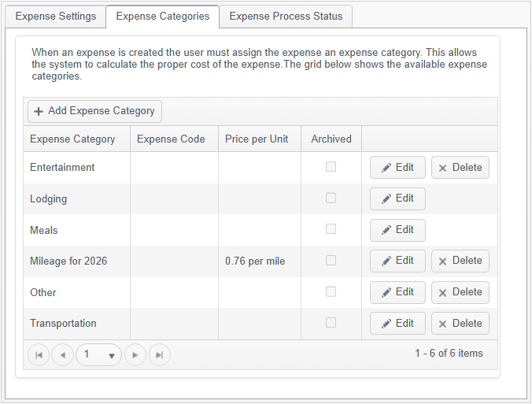Image resolution: width=532 pixels, height=404 pixels.
Task: Go to previous page of grid
Action: (62, 354)
